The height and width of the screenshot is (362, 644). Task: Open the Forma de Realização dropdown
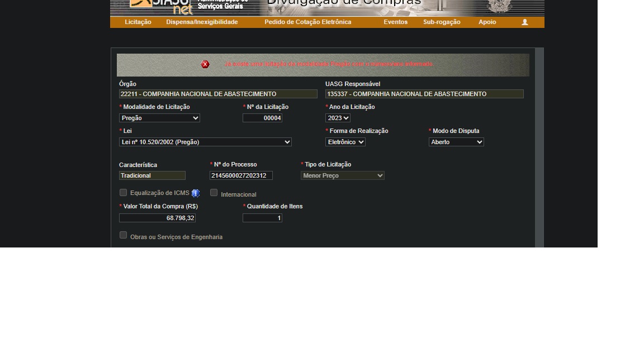[x=345, y=142]
